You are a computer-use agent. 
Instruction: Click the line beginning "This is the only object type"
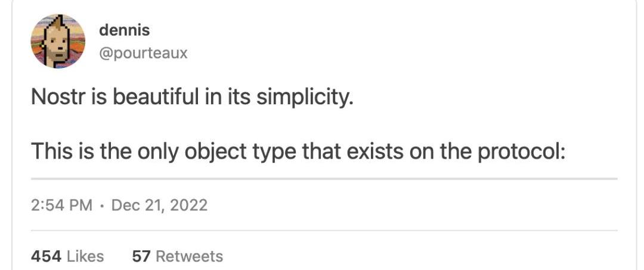298,152
